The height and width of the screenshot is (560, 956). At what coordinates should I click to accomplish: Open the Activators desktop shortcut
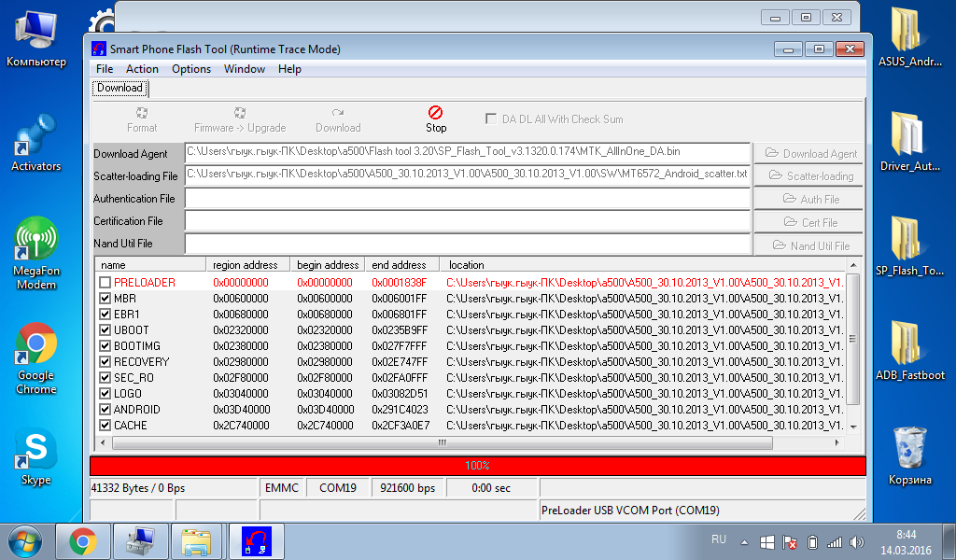[36, 143]
